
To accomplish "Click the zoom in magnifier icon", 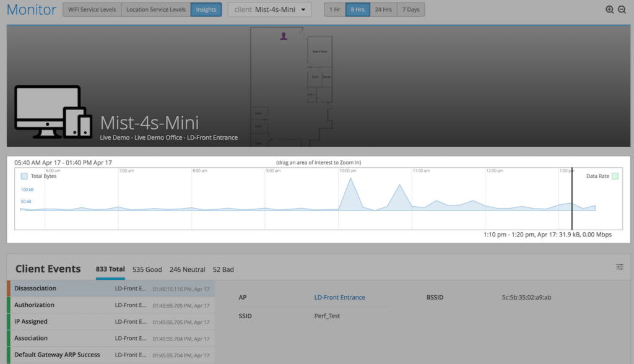I will [610, 9].
